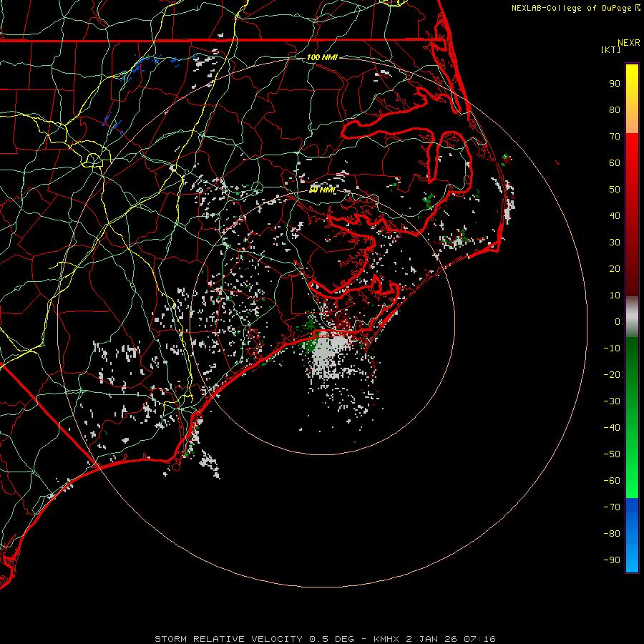Click the -40 velocity scale label
The image size is (644, 644).
coord(612,428)
